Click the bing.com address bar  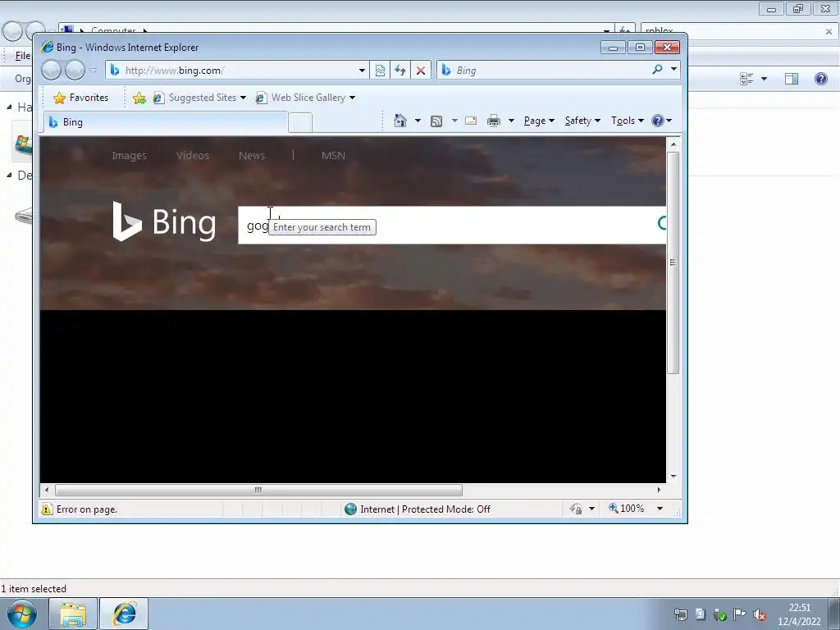pos(233,71)
